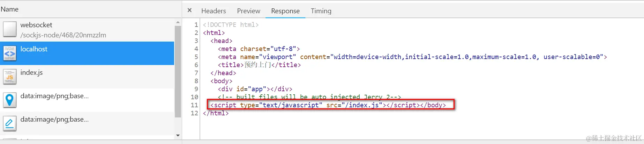Switch to the Preview tab
Screen dimensions: 644x144
(x=248, y=11)
